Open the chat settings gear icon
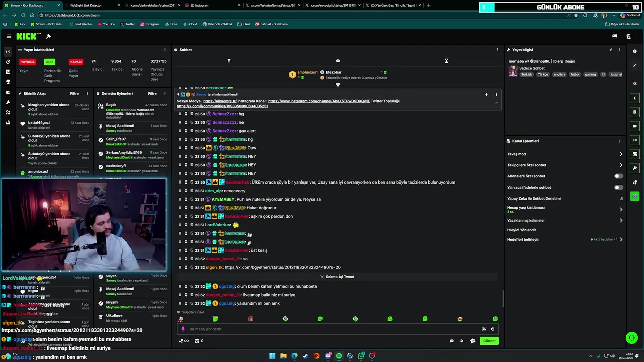The height and width of the screenshot is (362, 644). click(x=462, y=341)
